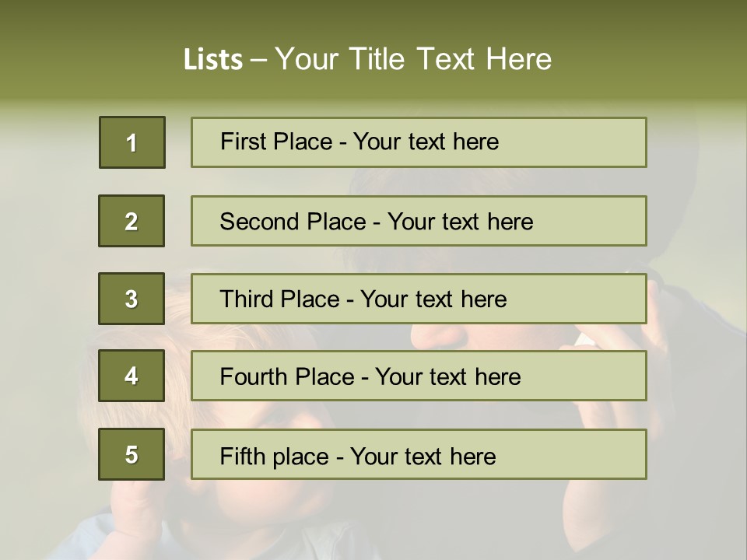Viewport: 747px width, 560px height.
Task: Select the number 5 box
Action: tap(132, 454)
